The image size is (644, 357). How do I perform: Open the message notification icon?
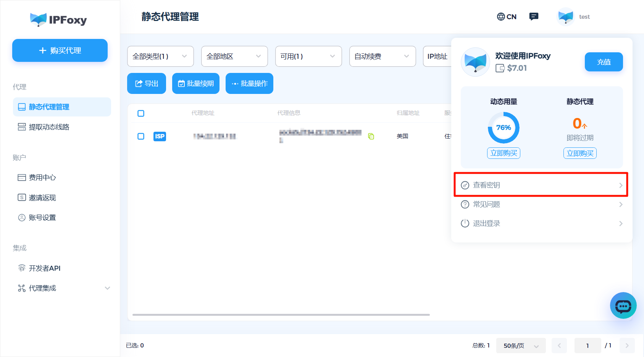[x=534, y=16]
